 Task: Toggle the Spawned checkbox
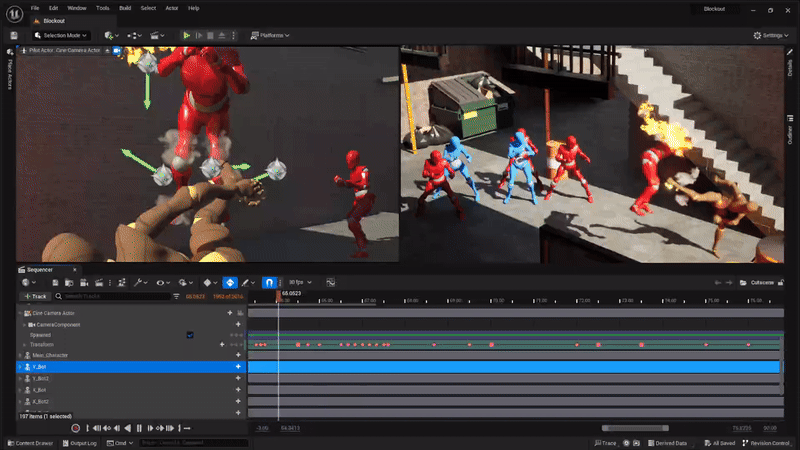[x=189, y=335]
